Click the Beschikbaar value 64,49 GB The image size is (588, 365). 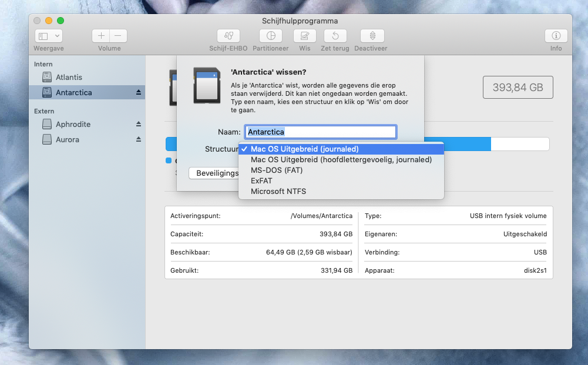[x=309, y=252]
